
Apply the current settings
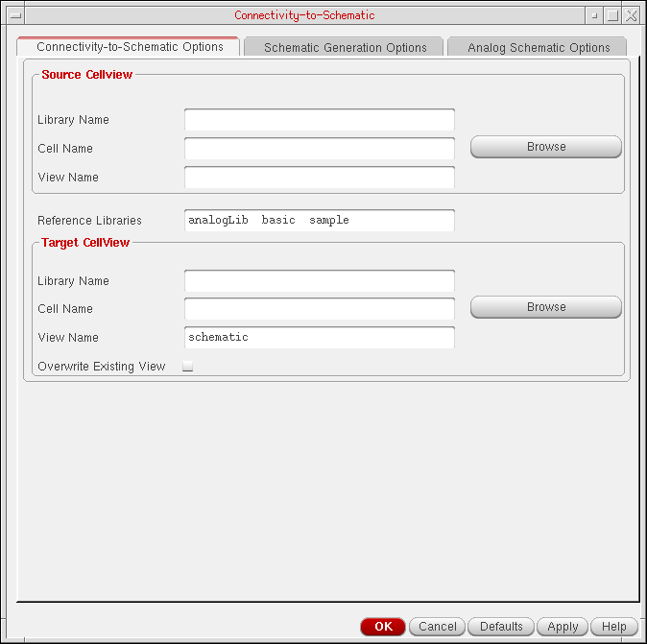click(563, 627)
